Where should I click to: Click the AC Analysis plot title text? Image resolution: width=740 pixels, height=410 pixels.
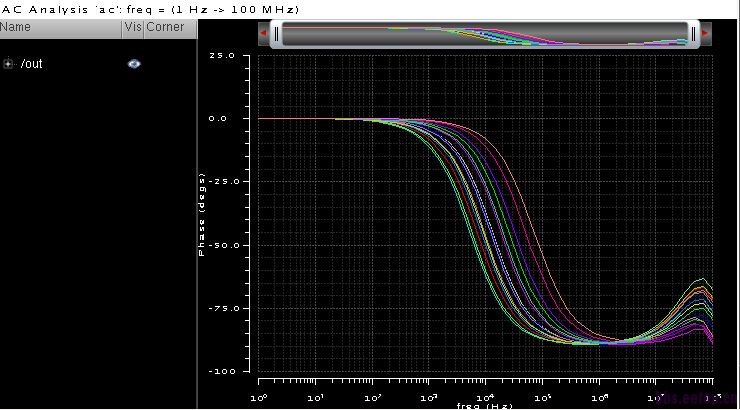tap(150, 9)
